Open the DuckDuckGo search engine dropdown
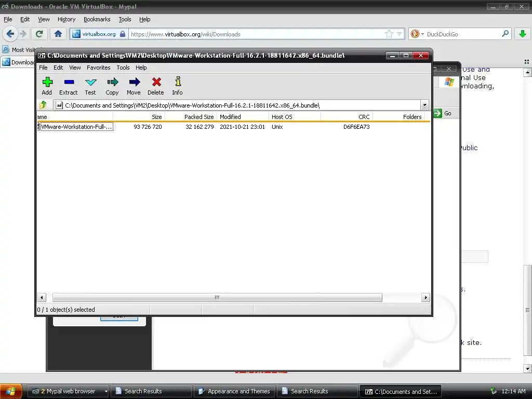 tap(423, 34)
